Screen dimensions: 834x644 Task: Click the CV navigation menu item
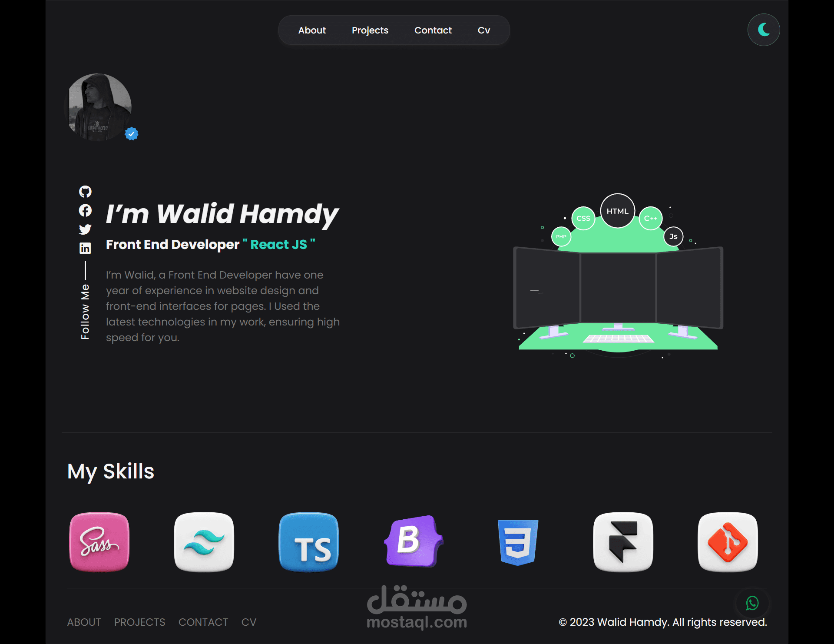[x=483, y=29]
